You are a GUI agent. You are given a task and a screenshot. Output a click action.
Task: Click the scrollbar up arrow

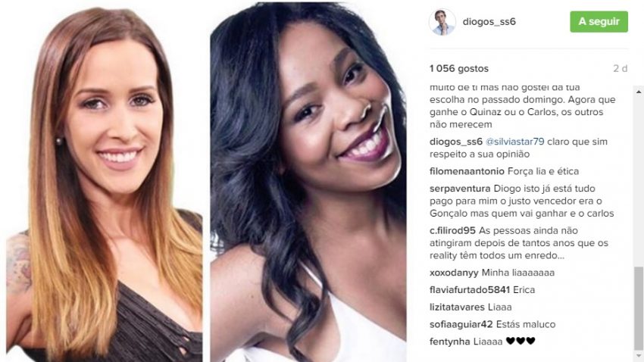(x=639, y=92)
